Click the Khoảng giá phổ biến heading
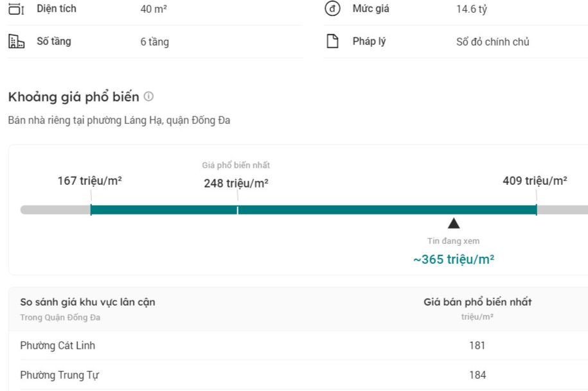 tap(73, 97)
